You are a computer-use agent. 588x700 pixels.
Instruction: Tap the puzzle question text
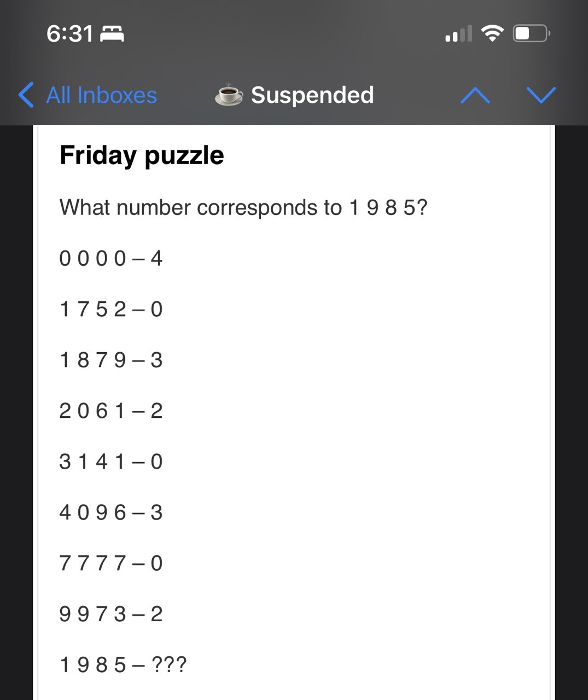243,208
